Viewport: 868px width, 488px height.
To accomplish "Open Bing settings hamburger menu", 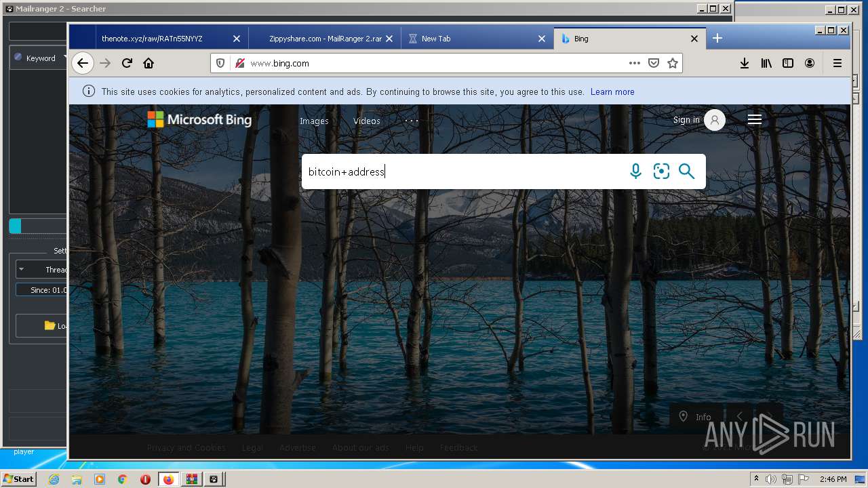I will coord(755,120).
